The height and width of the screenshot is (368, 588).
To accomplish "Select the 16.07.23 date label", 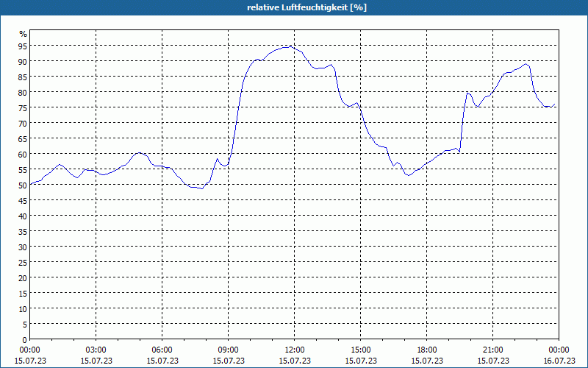I will point(559,361).
